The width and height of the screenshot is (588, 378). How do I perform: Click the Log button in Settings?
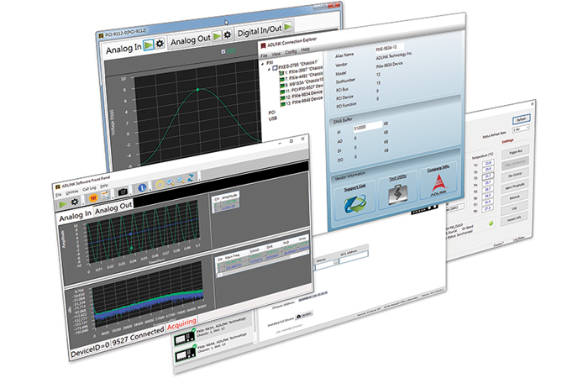click(x=514, y=208)
